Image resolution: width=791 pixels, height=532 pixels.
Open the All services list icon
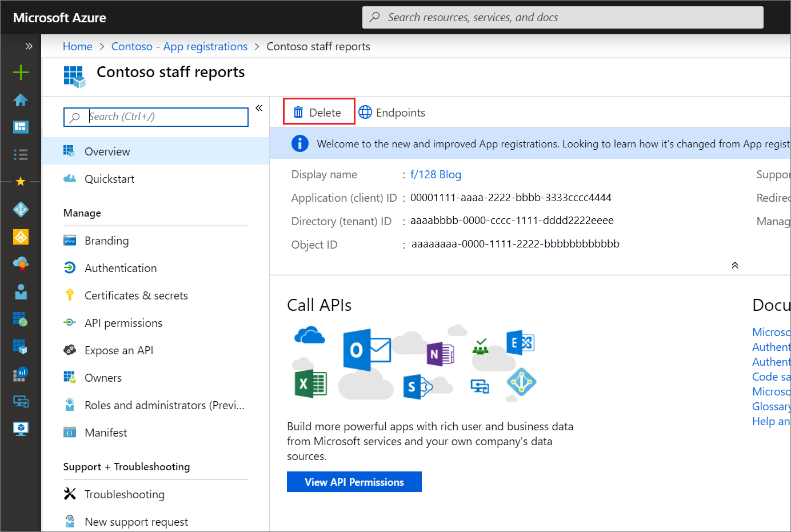tap(21, 154)
